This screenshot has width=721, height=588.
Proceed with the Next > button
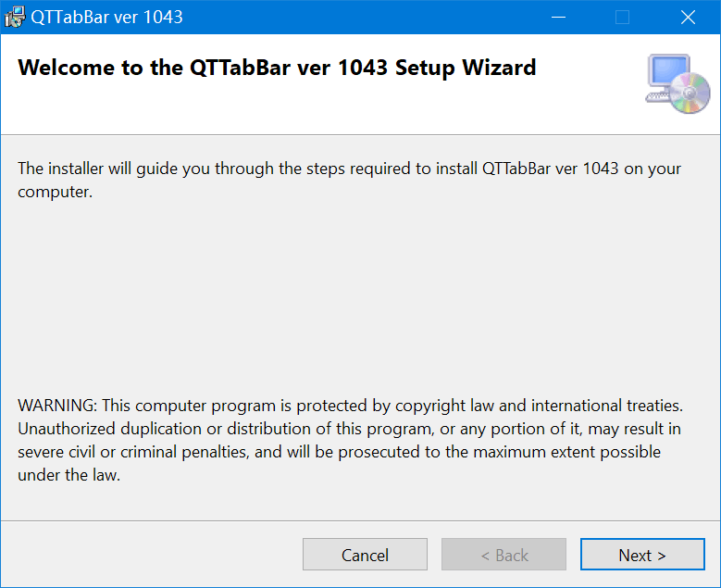pos(642,555)
